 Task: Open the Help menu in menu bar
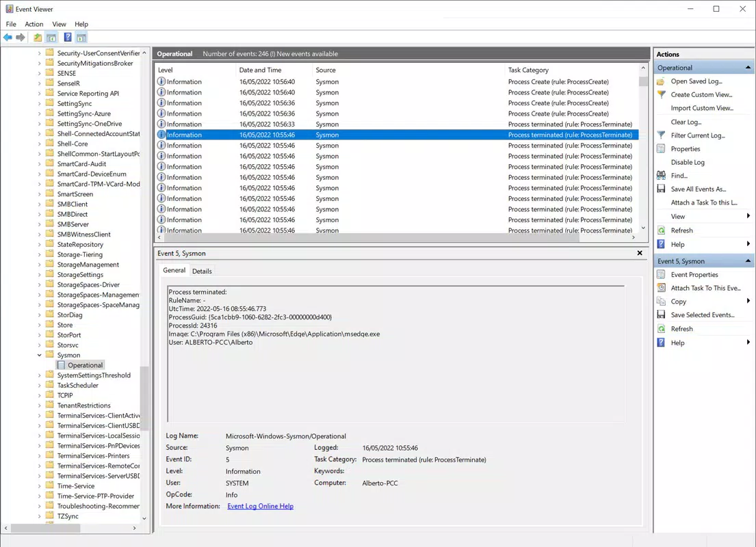pos(81,24)
